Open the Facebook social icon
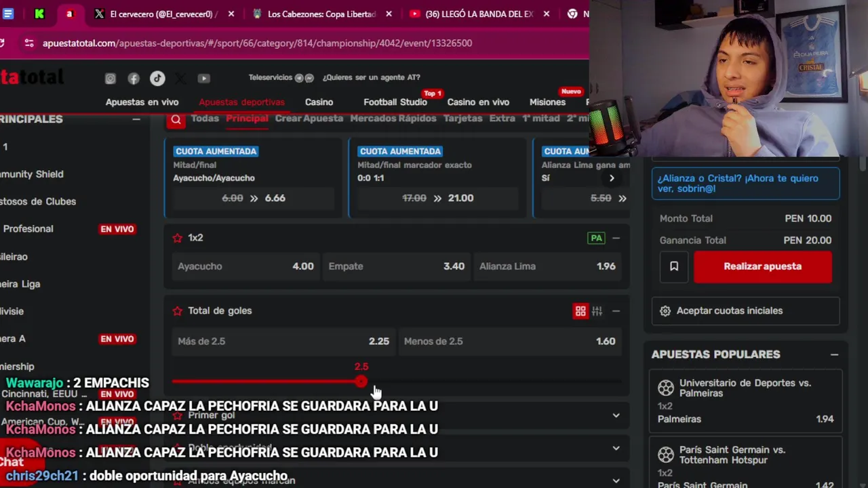Viewport: 868px width, 488px height. click(134, 79)
